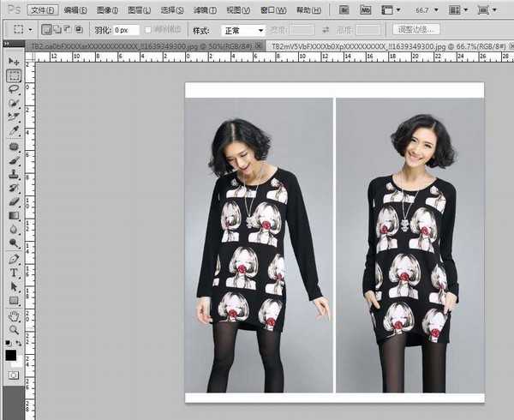514x420 pixels.
Task: Click the 调整边缘 (Refine Edge) button
Action: 415,30
